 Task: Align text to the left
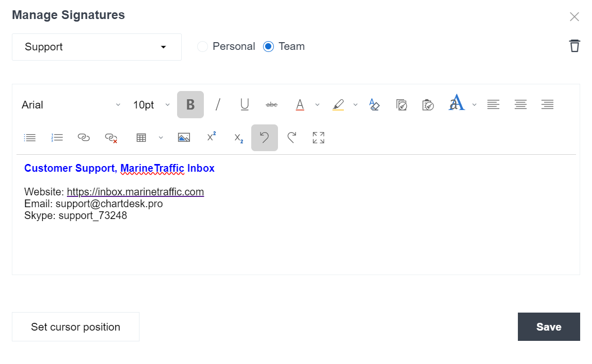[493, 104]
